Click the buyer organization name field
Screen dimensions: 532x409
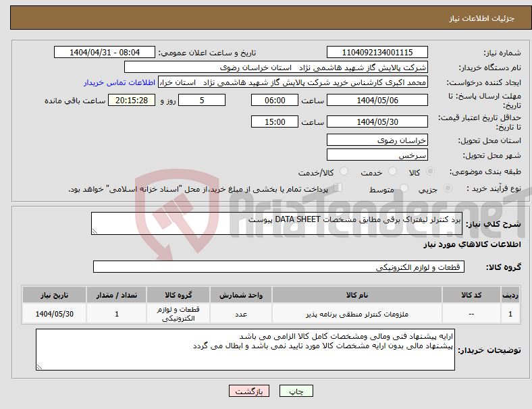tap(276, 67)
